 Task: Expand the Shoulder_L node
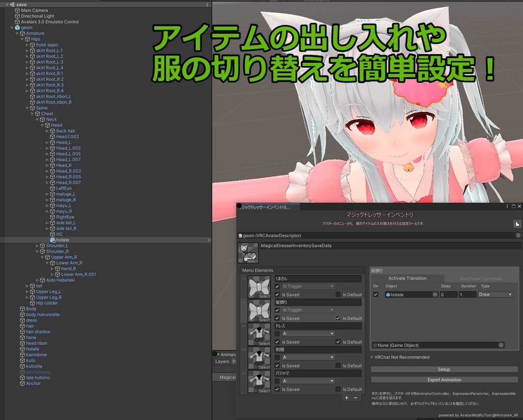[x=37, y=246]
